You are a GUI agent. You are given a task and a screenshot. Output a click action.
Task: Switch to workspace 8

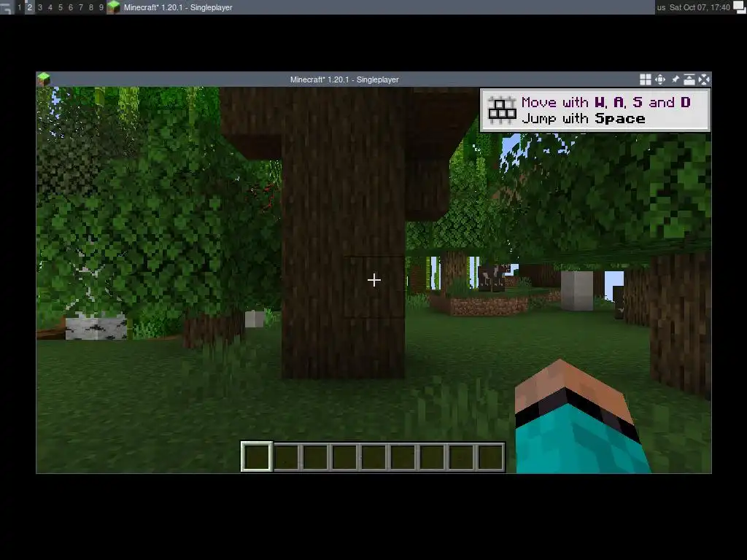pos(91,7)
